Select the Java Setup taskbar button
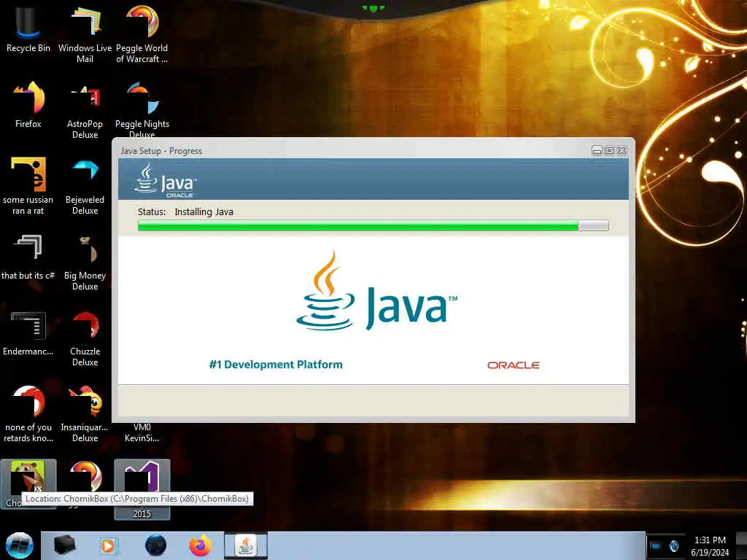Screen dimensions: 747x560 245,545
